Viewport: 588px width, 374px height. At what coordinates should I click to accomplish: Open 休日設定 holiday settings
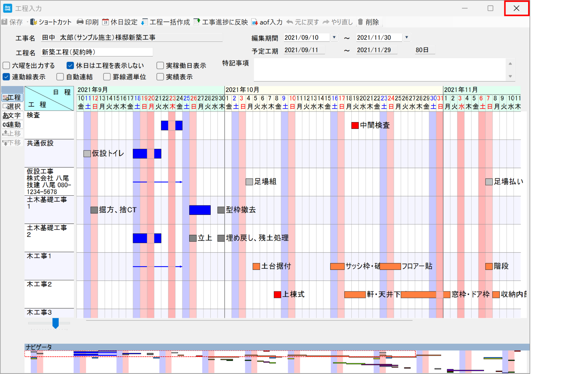120,22
